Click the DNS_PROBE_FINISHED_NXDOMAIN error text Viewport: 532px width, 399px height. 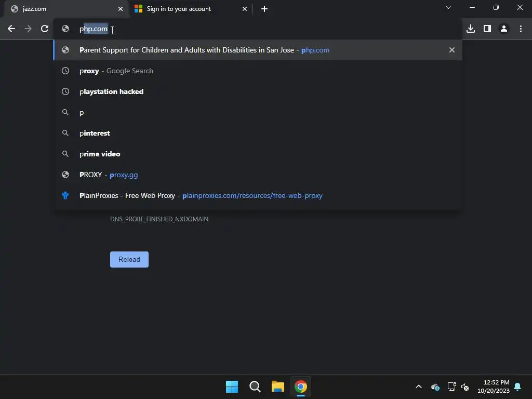(159, 219)
